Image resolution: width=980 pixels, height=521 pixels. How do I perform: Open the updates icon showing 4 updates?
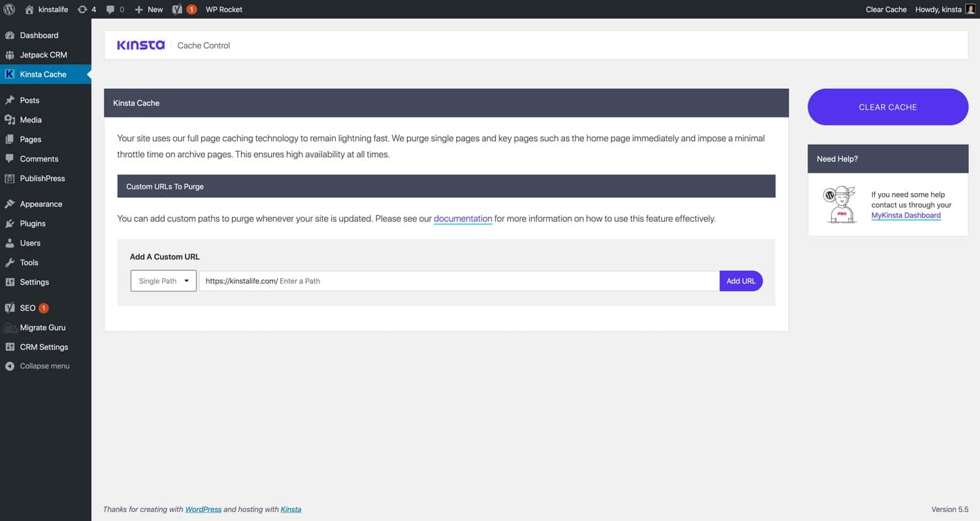pos(82,9)
